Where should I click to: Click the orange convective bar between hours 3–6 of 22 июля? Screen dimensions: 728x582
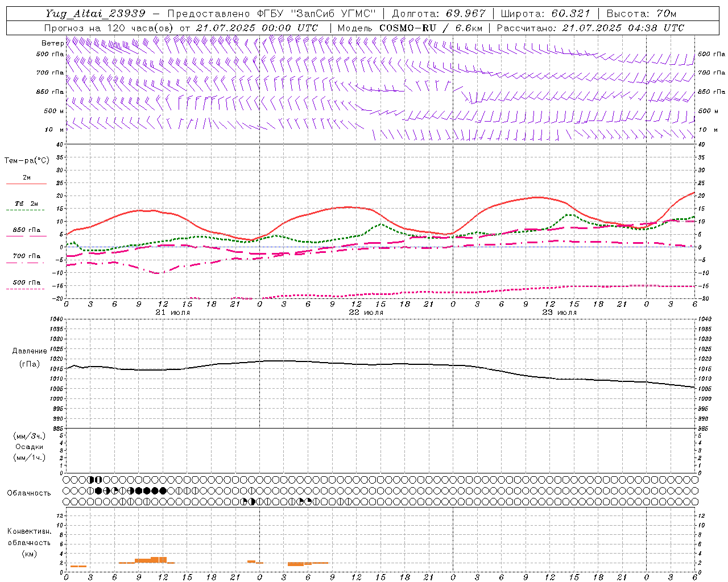click(x=296, y=564)
